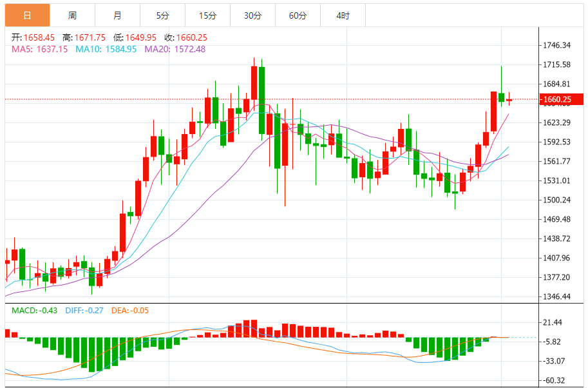Click the DEA value label
This screenshot has width=588, height=388.
(129, 311)
